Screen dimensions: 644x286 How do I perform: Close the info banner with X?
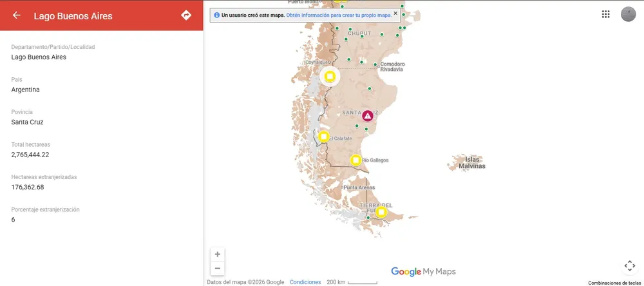click(x=395, y=13)
